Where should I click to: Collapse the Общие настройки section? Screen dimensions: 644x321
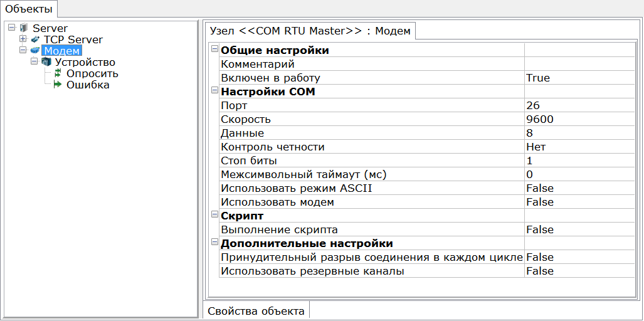214,50
